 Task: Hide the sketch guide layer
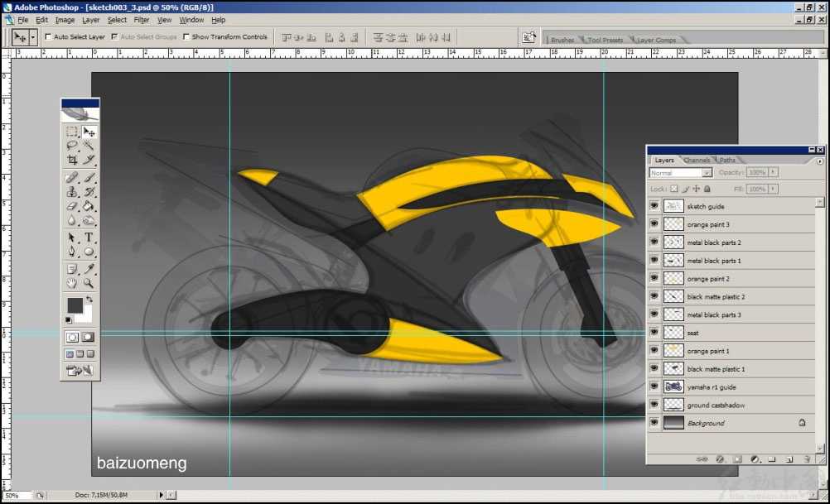pos(654,206)
